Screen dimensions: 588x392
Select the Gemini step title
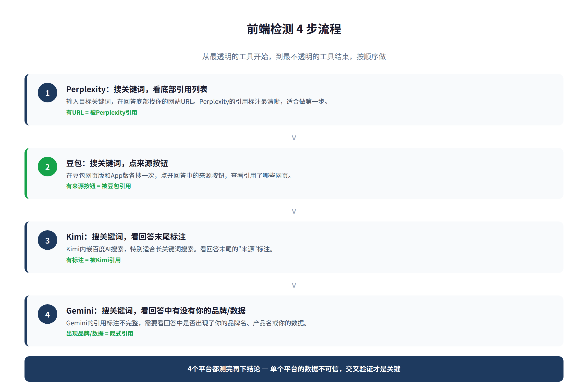pos(156,311)
